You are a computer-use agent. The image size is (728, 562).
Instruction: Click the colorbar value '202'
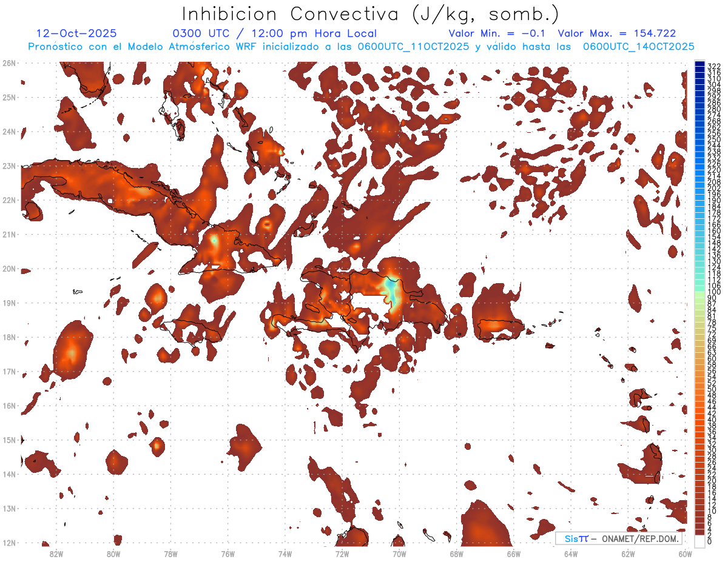coord(714,188)
